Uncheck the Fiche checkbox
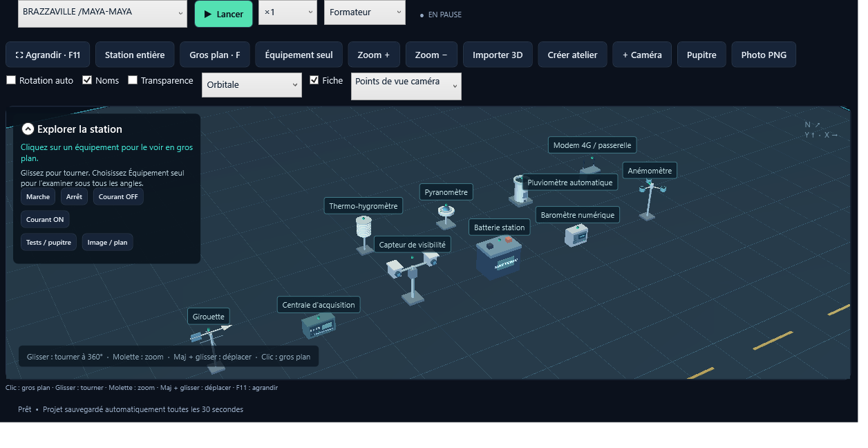The width and height of the screenshot is (868, 448). click(314, 80)
